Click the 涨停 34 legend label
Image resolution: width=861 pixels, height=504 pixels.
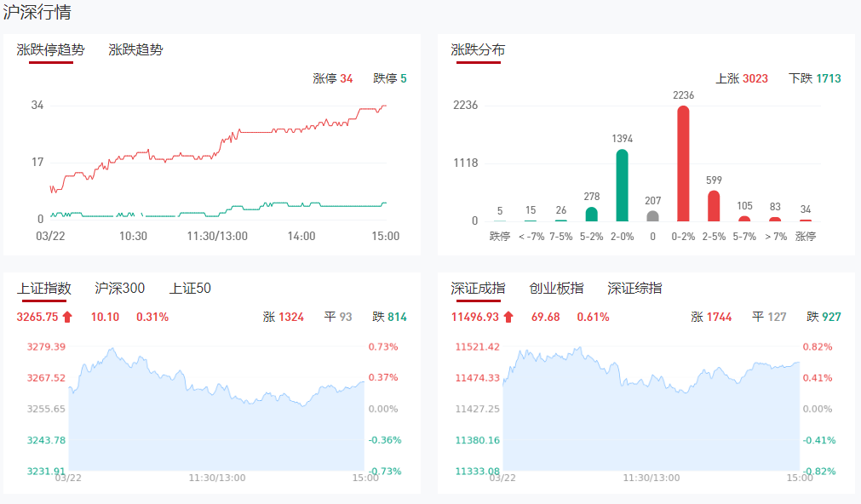pyautogui.click(x=332, y=78)
